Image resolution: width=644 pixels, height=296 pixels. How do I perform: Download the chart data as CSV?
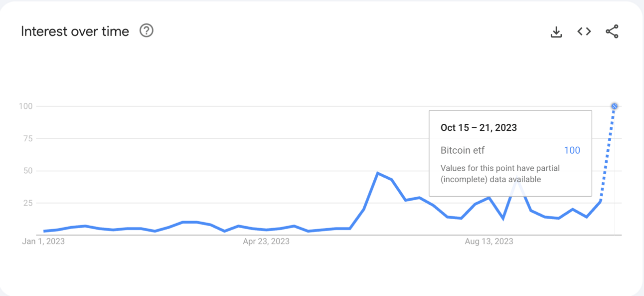click(556, 32)
